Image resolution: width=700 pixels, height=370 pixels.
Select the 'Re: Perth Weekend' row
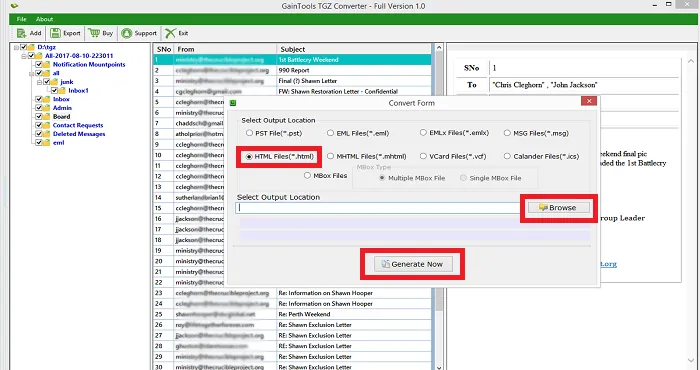click(293, 314)
